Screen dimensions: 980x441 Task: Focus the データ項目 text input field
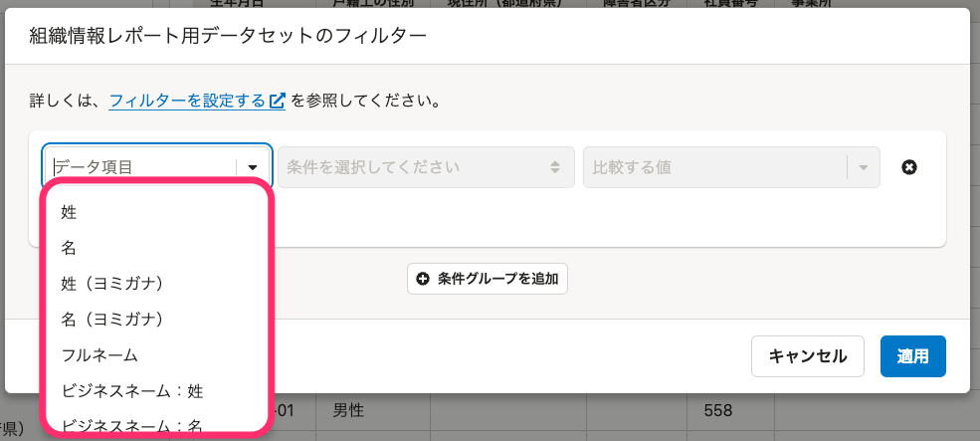coord(142,167)
